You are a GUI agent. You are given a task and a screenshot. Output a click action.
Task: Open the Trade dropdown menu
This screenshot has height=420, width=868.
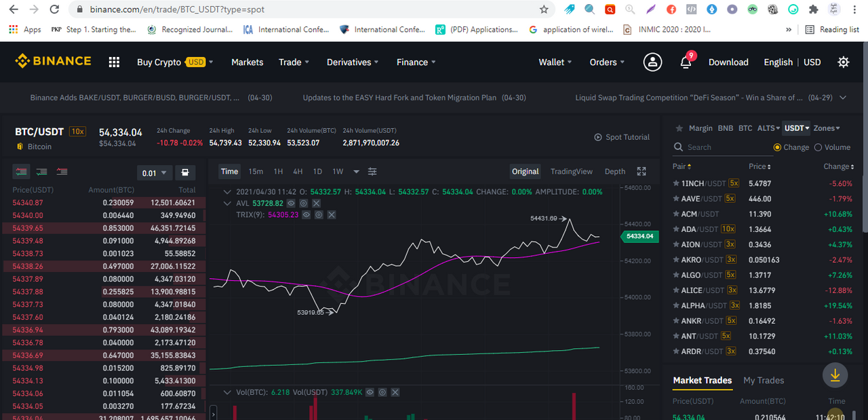click(x=294, y=62)
